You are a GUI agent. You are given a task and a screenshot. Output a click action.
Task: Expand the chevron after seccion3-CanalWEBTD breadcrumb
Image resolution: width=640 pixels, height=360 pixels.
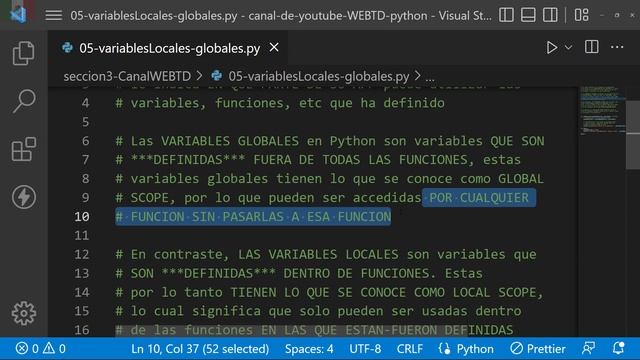(199, 76)
